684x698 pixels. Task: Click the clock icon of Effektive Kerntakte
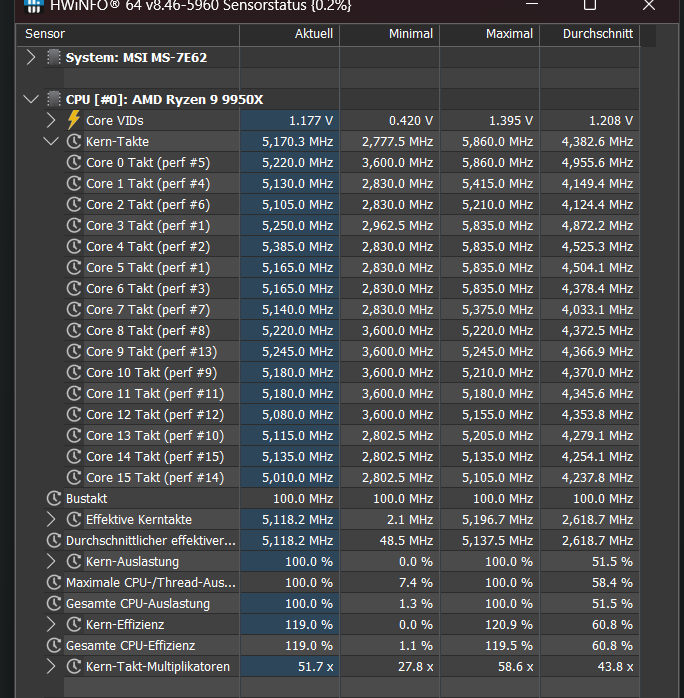(x=73, y=519)
